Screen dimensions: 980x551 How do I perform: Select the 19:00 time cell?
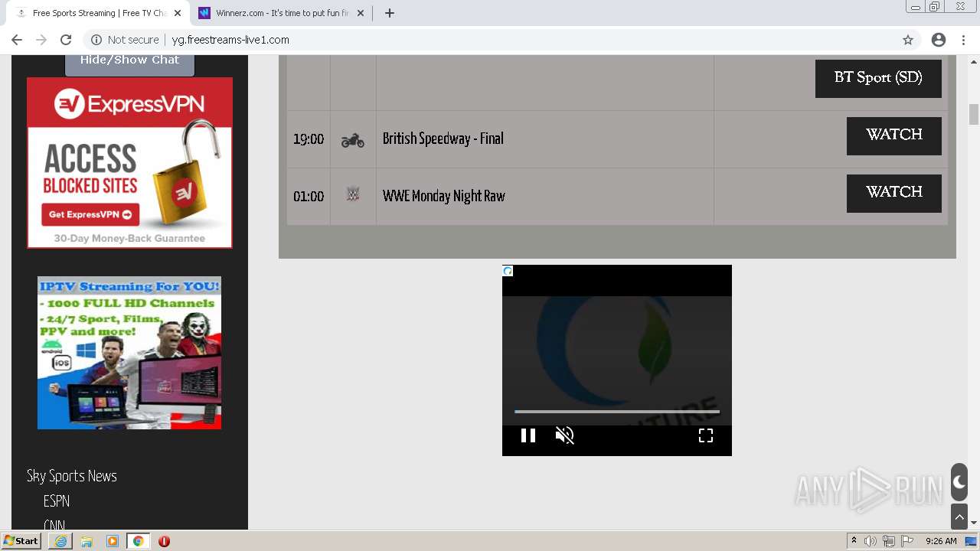(x=309, y=139)
